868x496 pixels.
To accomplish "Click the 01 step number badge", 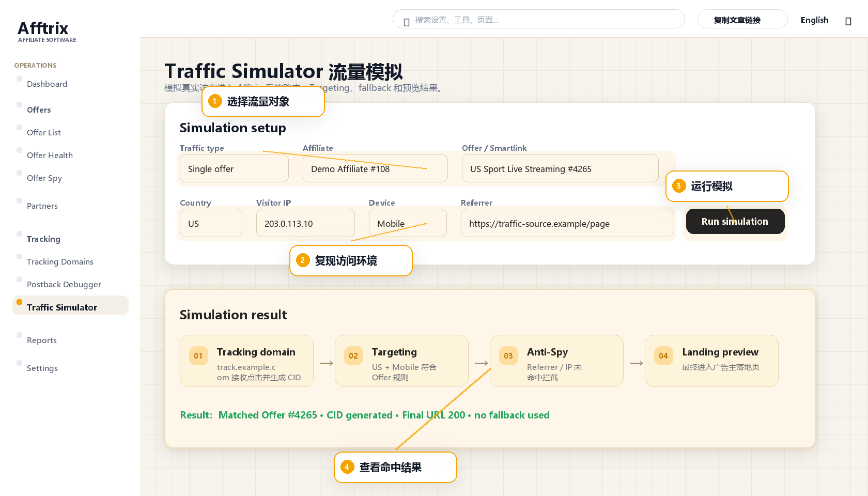I will click(x=198, y=355).
